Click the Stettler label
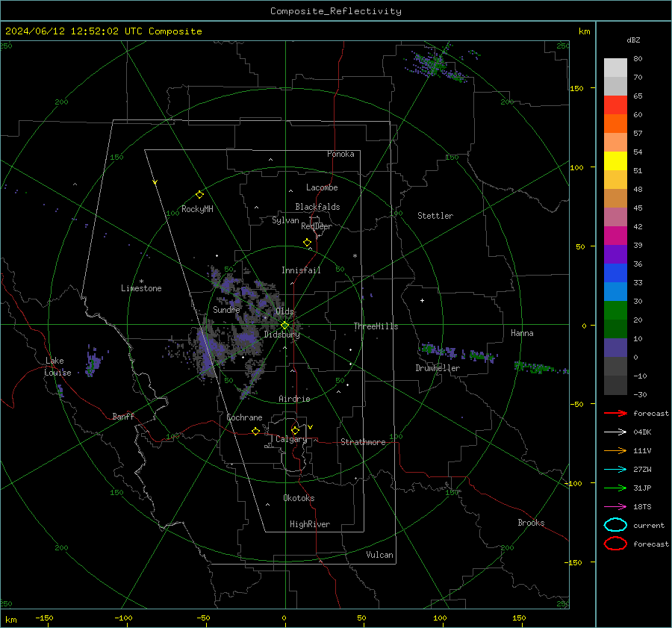 coord(435,216)
